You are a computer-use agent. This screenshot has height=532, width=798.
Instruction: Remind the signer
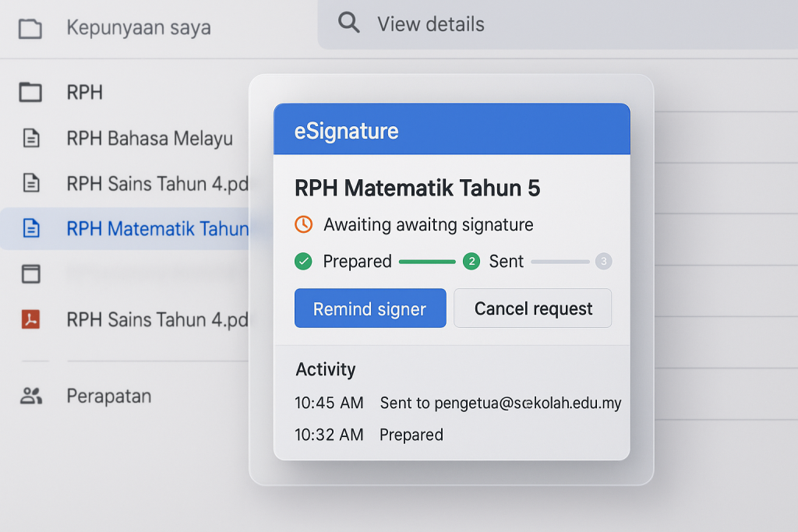pyautogui.click(x=370, y=308)
